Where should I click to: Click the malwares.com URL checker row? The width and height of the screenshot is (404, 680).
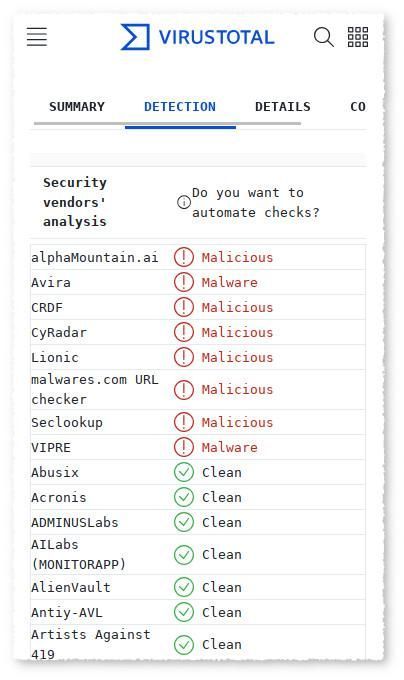pos(198,389)
